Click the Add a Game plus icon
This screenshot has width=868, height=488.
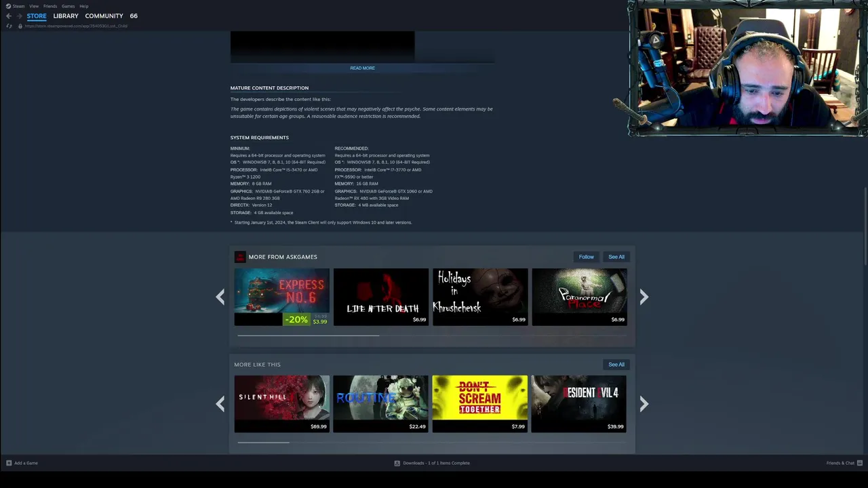pyautogui.click(x=9, y=463)
